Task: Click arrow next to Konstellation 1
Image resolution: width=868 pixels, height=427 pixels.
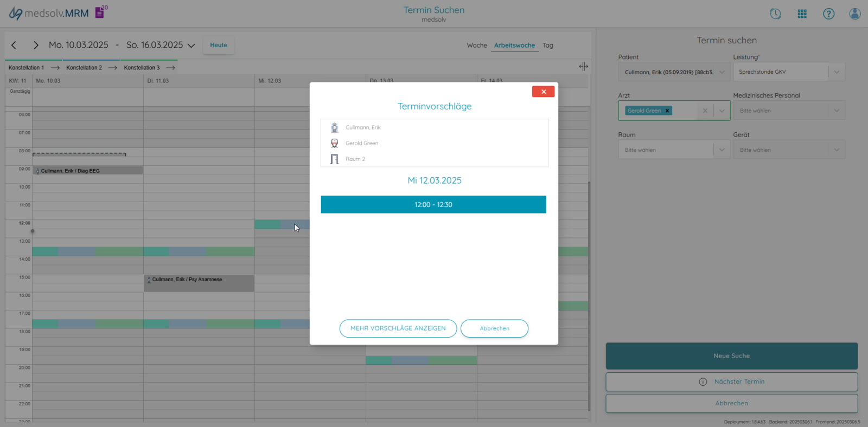Action: point(55,68)
